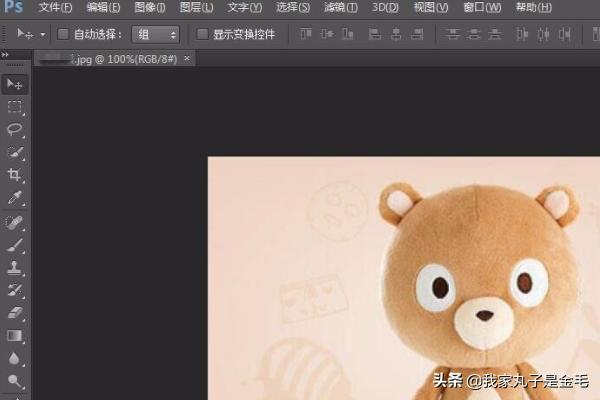Distribute right edges in options bar
600x400 pixels.
(564, 34)
